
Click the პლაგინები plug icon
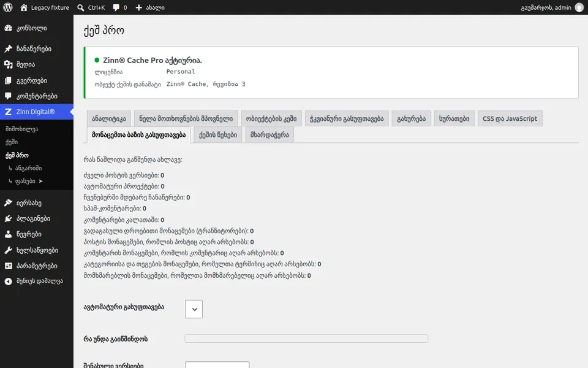[x=8, y=218]
